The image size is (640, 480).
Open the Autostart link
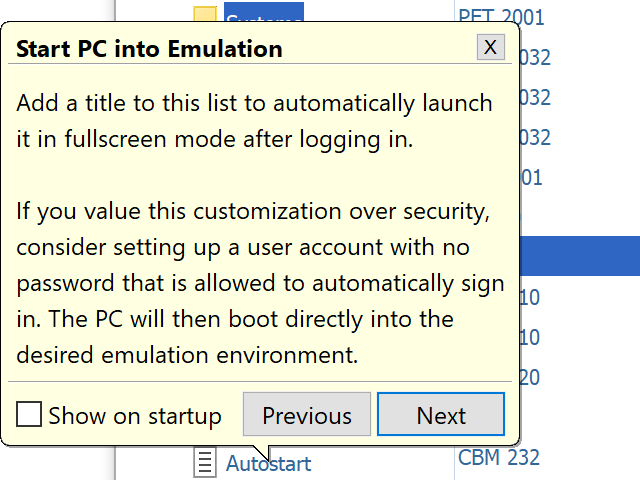[x=268, y=464]
